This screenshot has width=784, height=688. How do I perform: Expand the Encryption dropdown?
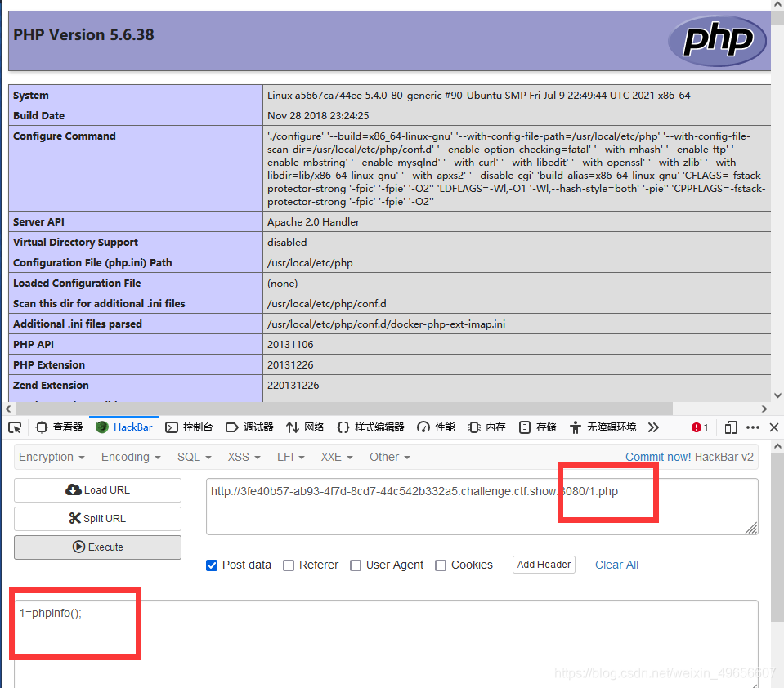pos(52,457)
